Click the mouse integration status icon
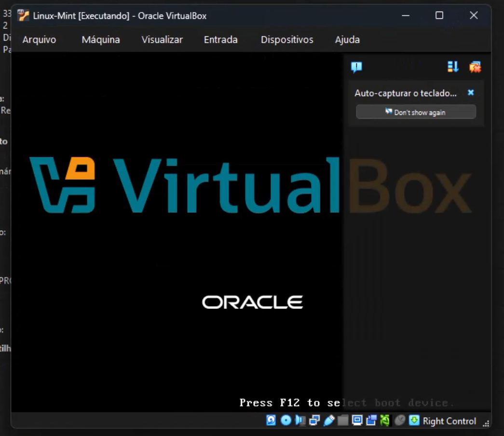Image resolution: width=504 pixels, height=436 pixels. (x=399, y=420)
